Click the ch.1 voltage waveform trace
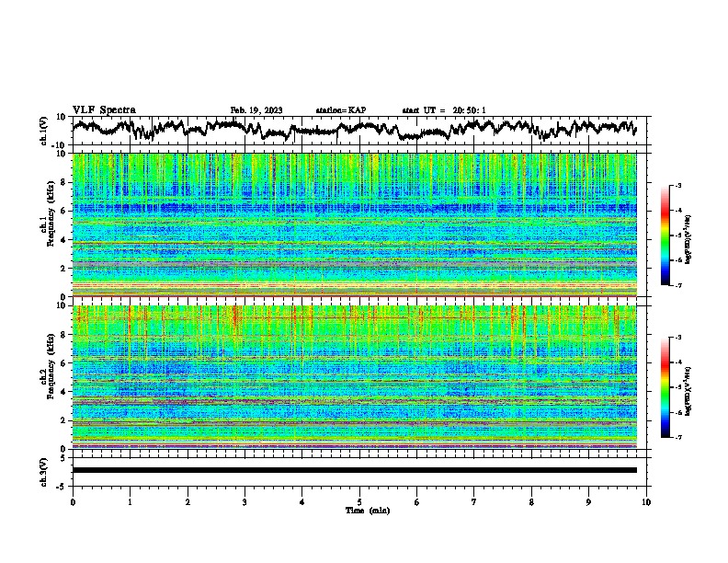Screen dimensions: 728x563 (355, 130)
